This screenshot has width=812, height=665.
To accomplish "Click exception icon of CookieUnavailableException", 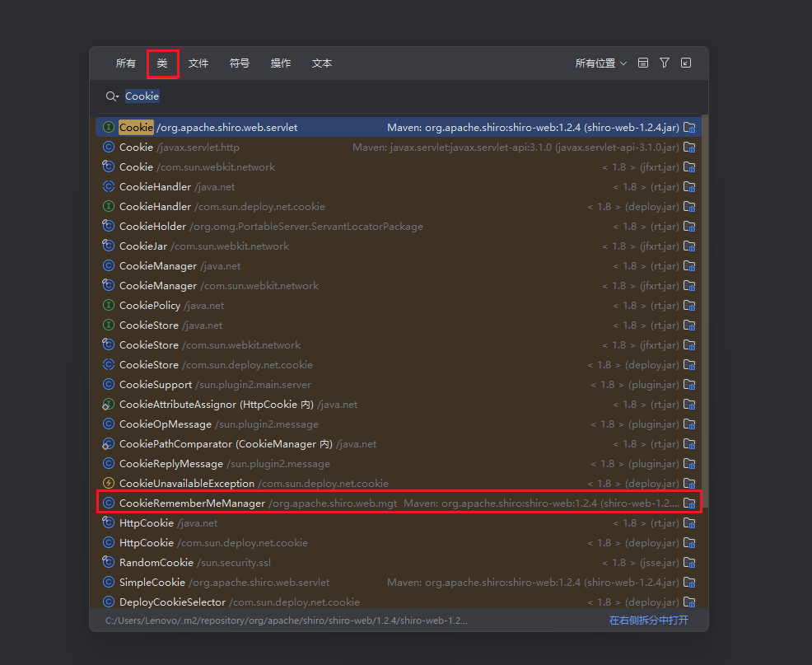I will pyautogui.click(x=108, y=484).
